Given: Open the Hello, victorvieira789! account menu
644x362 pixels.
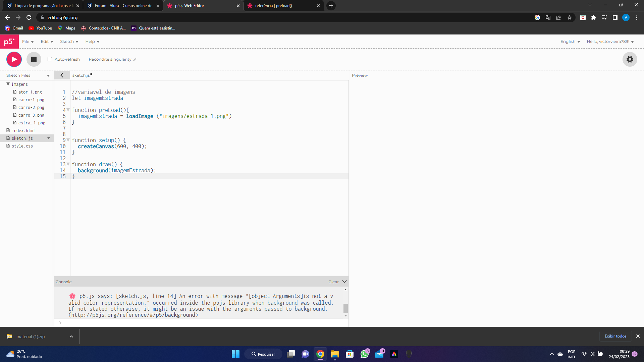Looking at the screenshot, I should pyautogui.click(x=610, y=42).
